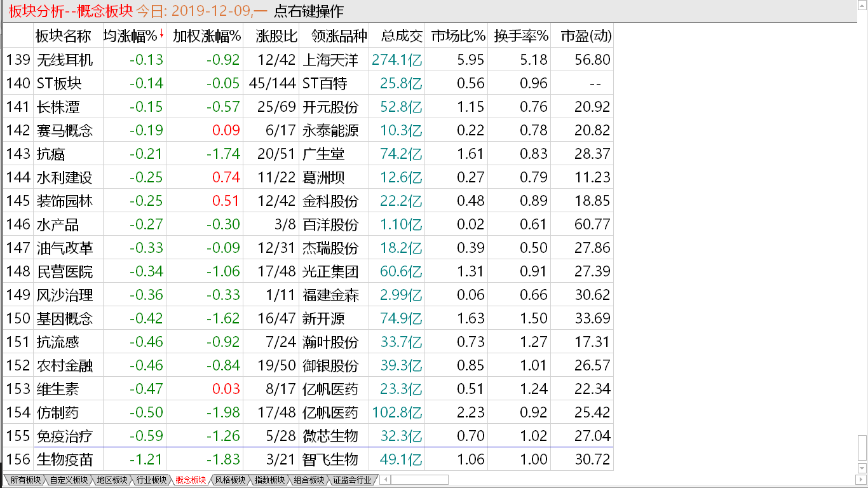Click leading stock 金科股份
This screenshot has width=868, height=488.
(x=330, y=201)
